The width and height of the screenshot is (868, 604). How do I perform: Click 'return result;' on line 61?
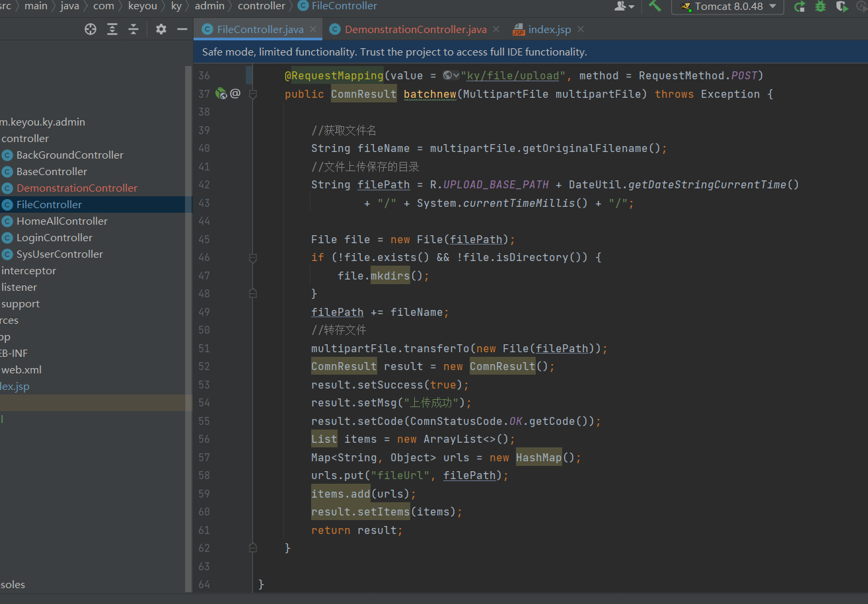pyautogui.click(x=357, y=530)
